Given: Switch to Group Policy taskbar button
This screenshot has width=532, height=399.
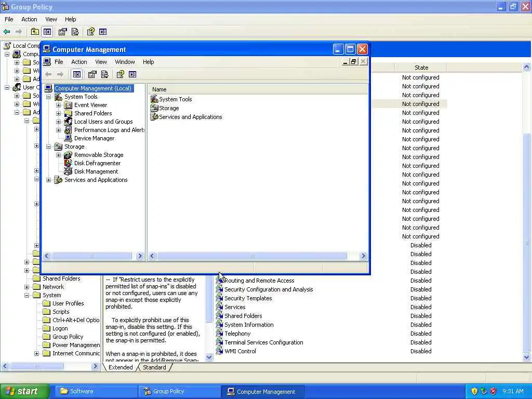Looking at the screenshot, I should pyautogui.click(x=179, y=391).
